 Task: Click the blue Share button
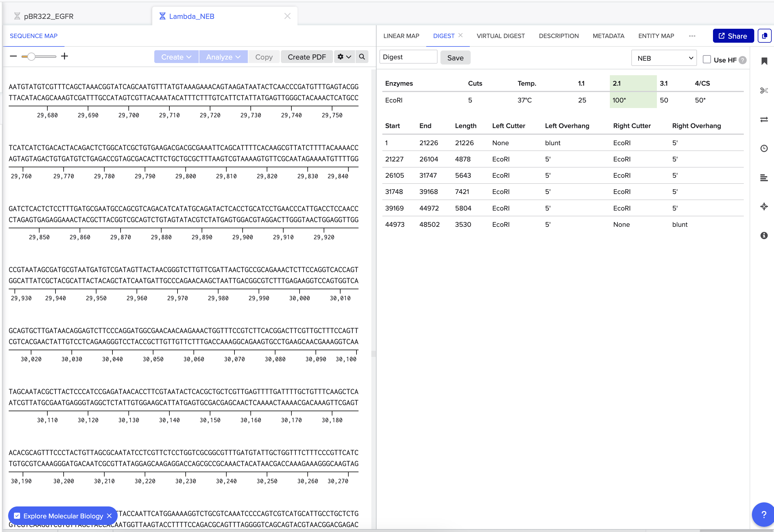pos(733,36)
